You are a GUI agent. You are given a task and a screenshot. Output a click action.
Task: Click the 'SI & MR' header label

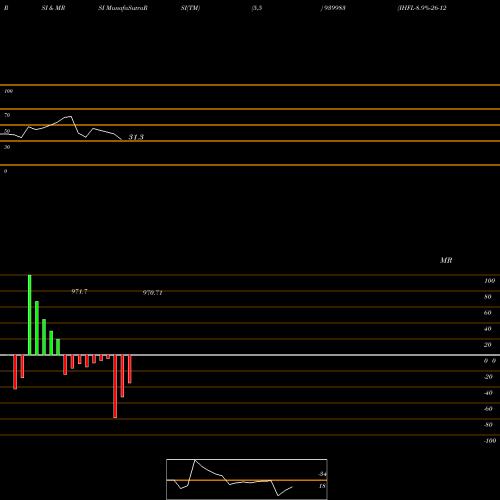pyautogui.click(x=53, y=8)
